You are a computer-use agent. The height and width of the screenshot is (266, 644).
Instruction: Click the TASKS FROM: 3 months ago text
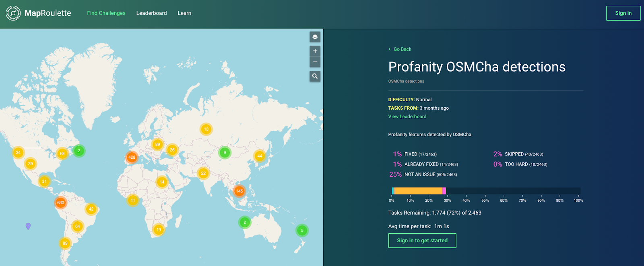coord(418,108)
